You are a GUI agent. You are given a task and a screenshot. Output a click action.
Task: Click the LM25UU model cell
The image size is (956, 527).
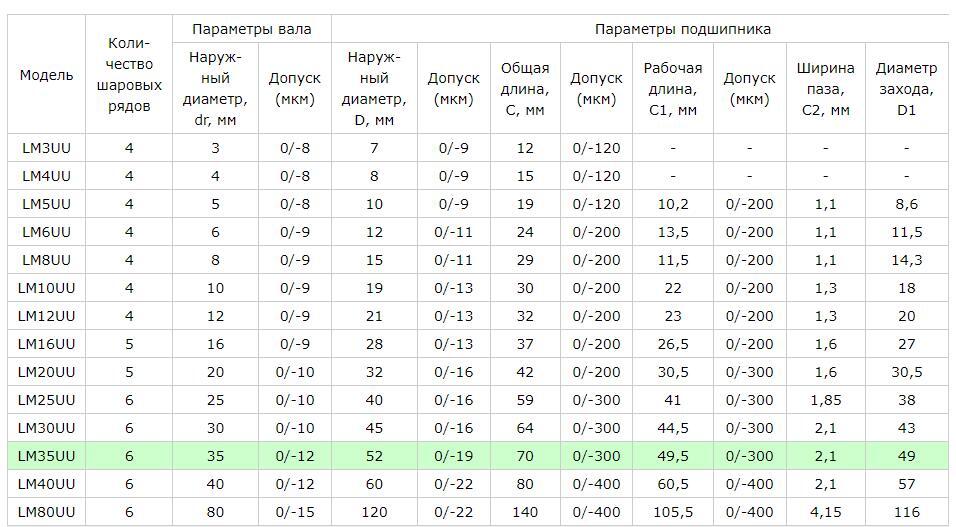[47, 400]
